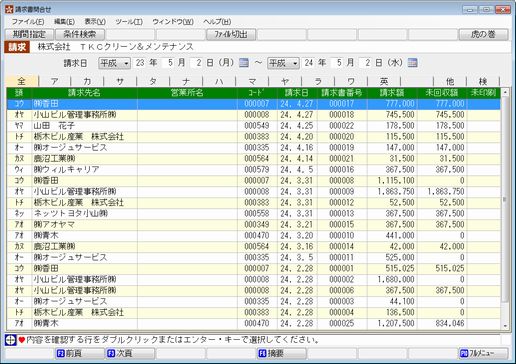Select the ㈱アオヤマ row
The image size is (516, 364).
pos(253,225)
